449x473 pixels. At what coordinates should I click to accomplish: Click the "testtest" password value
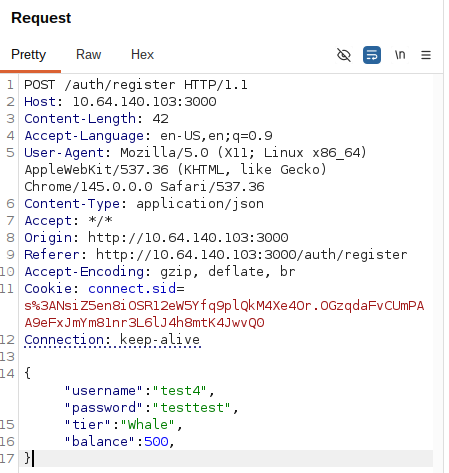point(192,408)
